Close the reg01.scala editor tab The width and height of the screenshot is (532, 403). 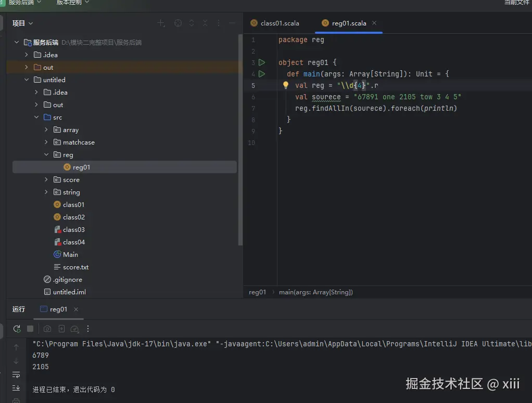(374, 23)
